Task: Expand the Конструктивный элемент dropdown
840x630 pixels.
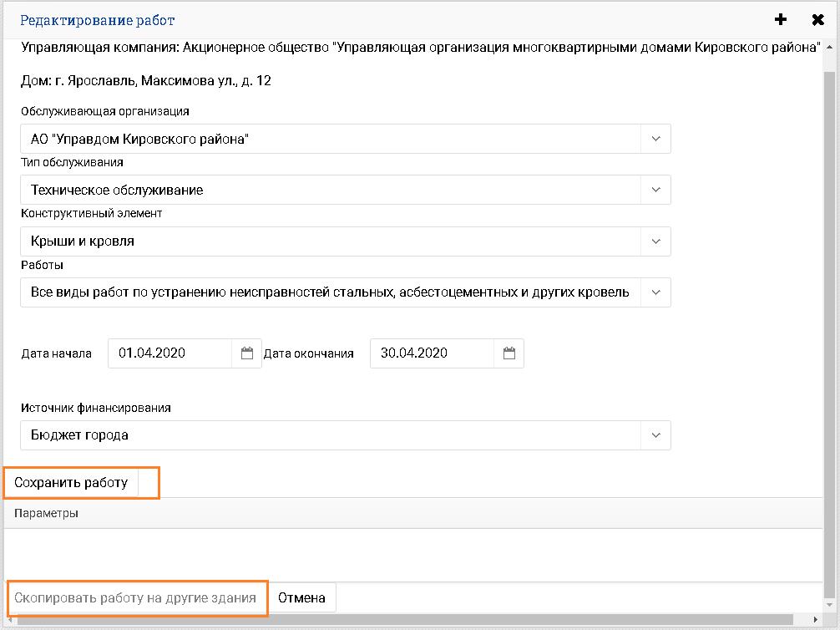Action: click(655, 241)
